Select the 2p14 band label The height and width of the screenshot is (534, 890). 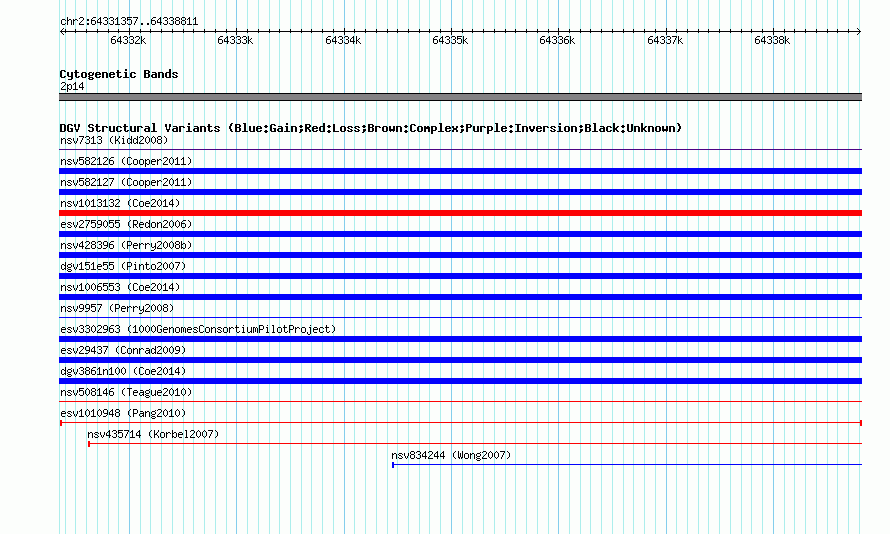coord(72,86)
